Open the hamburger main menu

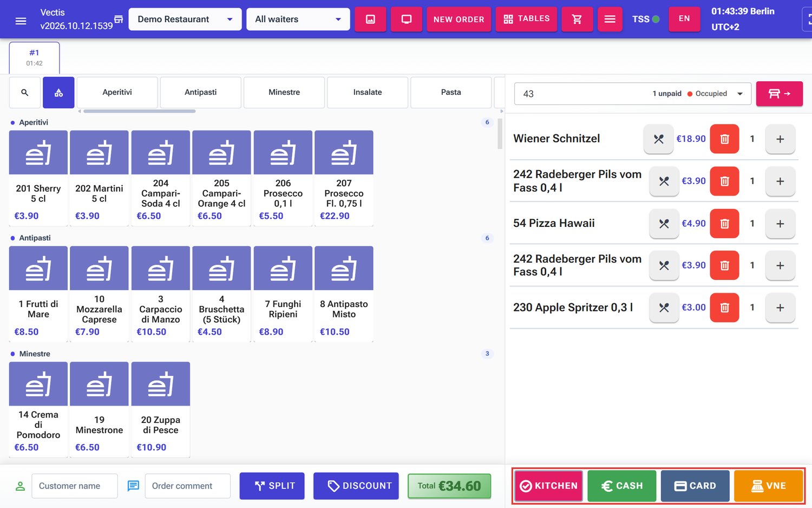pos(21,21)
